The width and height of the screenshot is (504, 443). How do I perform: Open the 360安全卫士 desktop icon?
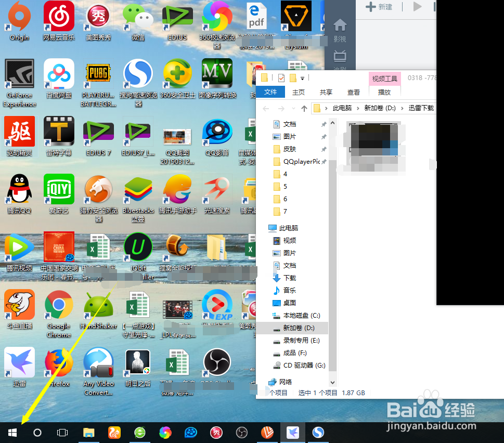pos(177,79)
